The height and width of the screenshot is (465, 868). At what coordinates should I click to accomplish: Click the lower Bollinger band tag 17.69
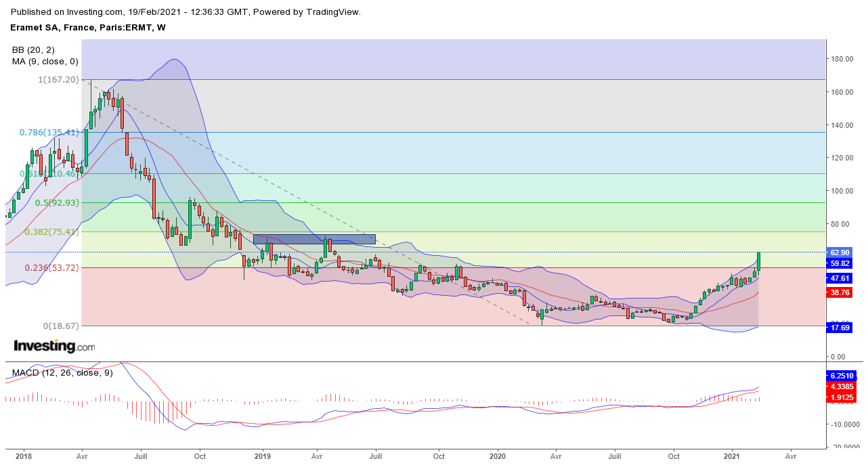840,328
